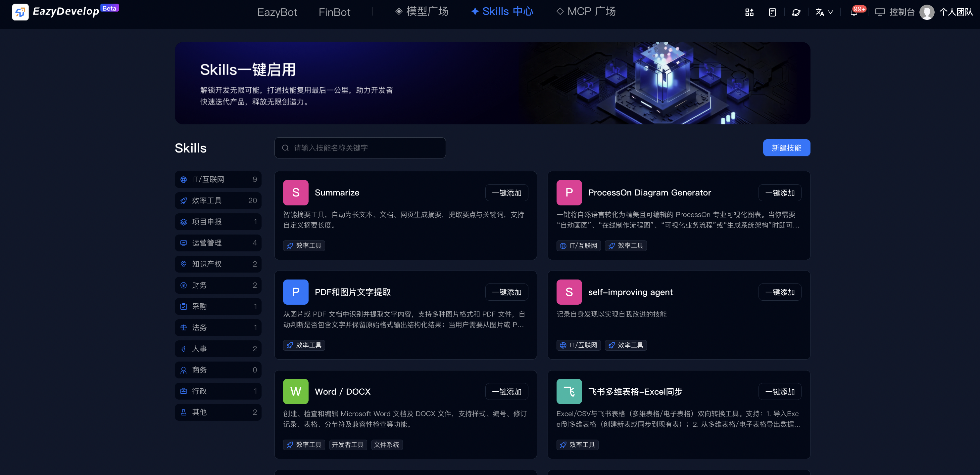Image resolution: width=980 pixels, height=475 pixels.
Task: Open the Summarize skill title
Action: point(337,193)
